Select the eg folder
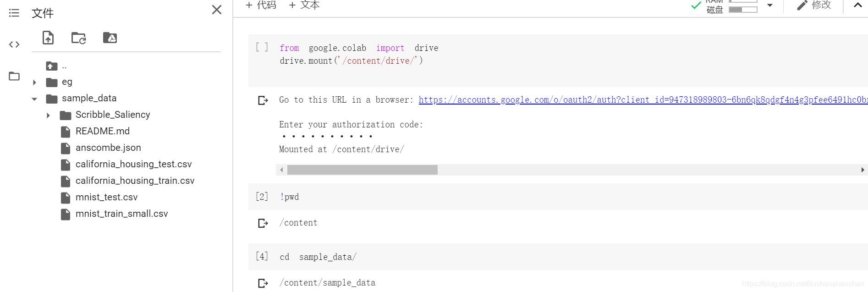 (67, 82)
